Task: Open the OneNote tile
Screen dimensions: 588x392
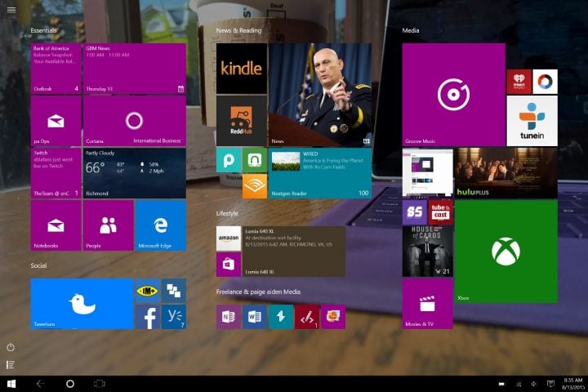Action: pyautogui.click(x=229, y=317)
